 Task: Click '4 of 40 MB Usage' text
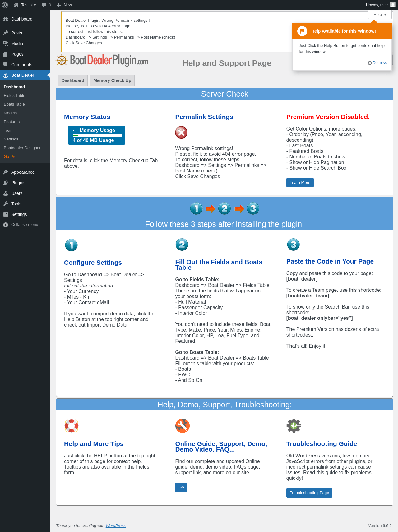(93, 140)
